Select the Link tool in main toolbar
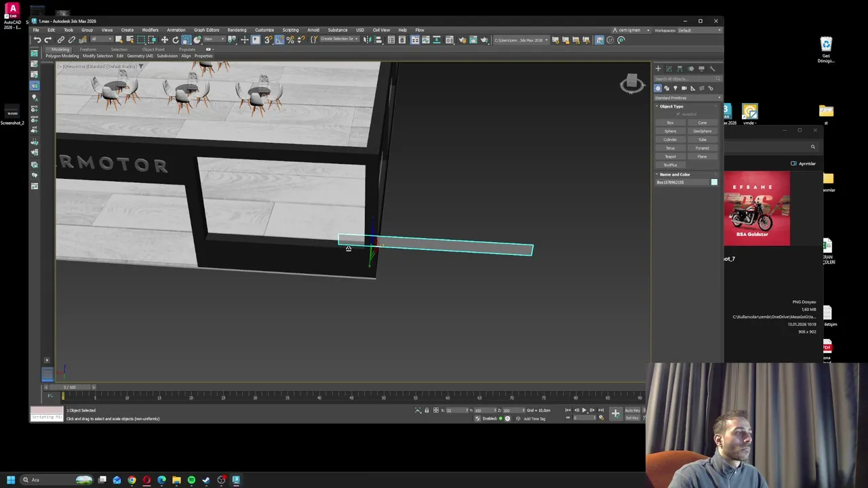This screenshot has height=488, width=868. tap(61, 40)
